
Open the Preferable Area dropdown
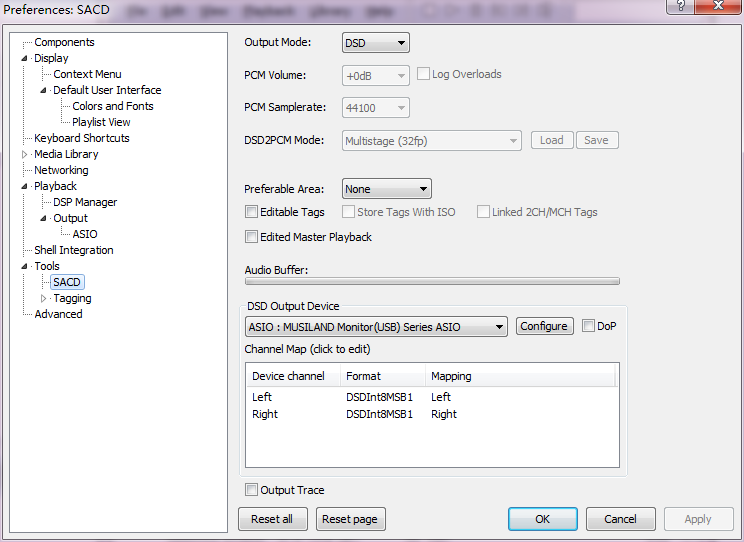(386, 189)
